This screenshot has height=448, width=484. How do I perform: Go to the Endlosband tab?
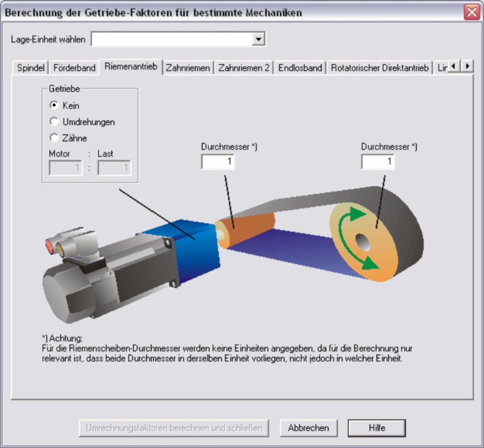point(300,68)
